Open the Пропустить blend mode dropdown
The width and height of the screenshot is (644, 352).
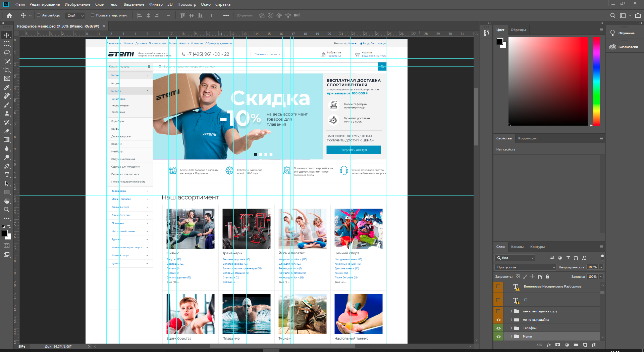click(x=526, y=267)
